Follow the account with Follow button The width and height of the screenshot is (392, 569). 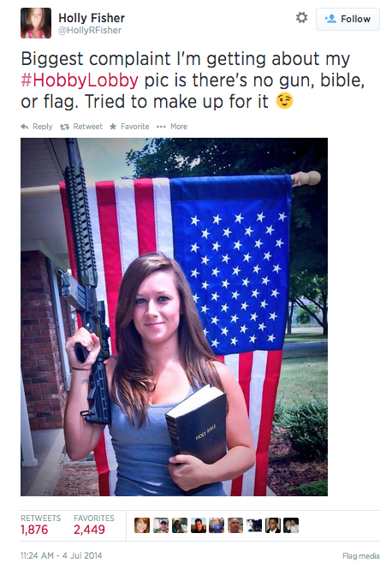(x=347, y=19)
